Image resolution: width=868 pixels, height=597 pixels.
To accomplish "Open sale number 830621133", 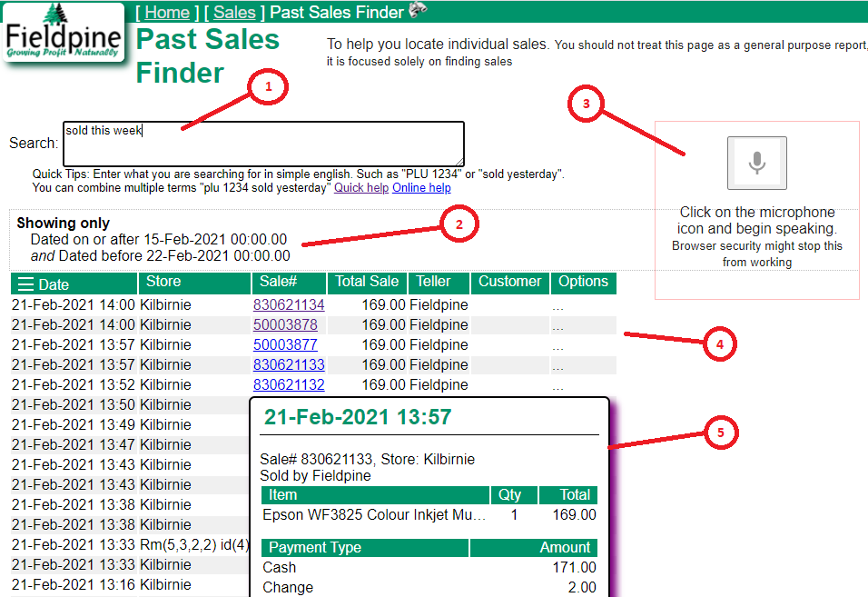I will point(289,364).
